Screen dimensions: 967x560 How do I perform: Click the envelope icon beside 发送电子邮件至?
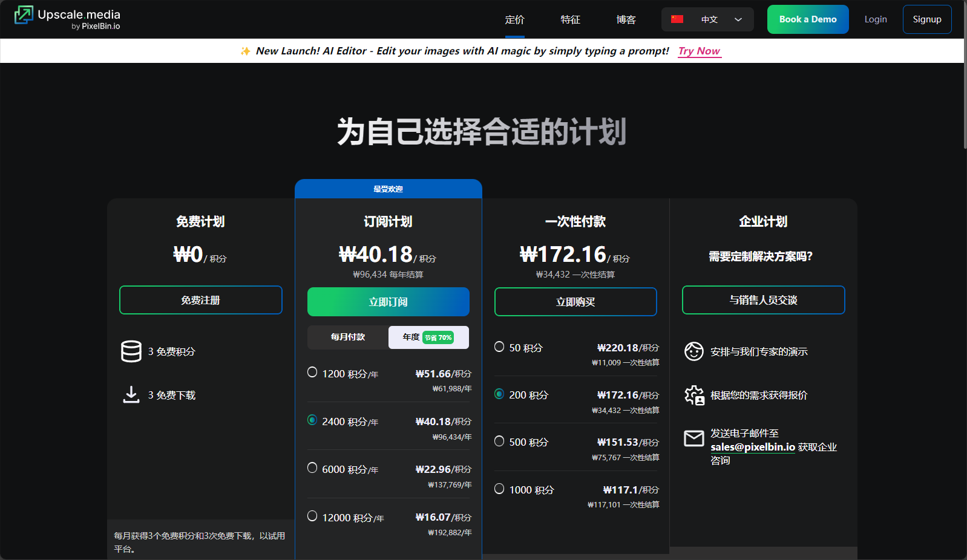[x=694, y=438]
